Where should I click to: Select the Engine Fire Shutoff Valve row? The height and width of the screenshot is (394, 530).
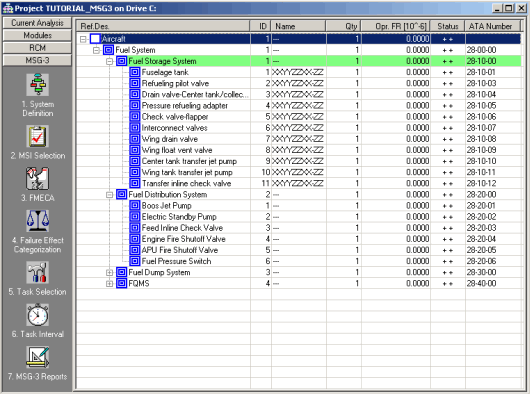(298, 239)
